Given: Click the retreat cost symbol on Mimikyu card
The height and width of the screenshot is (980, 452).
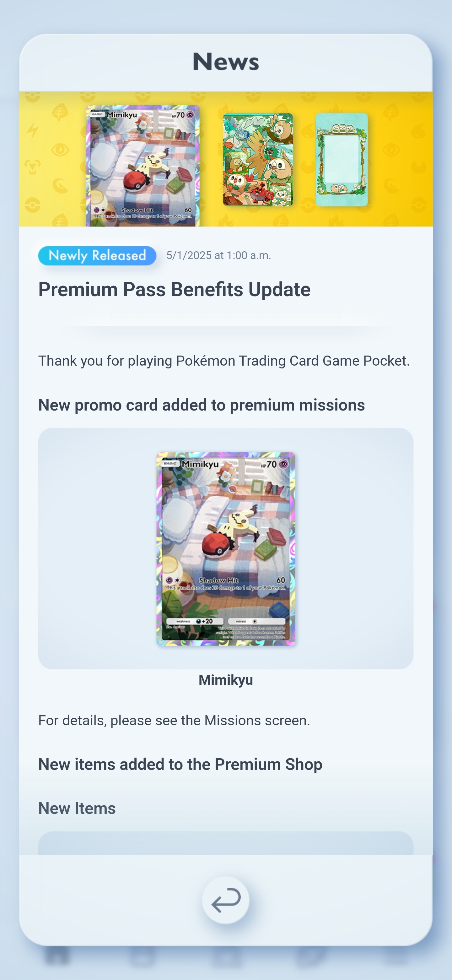Looking at the screenshot, I should pos(255,621).
